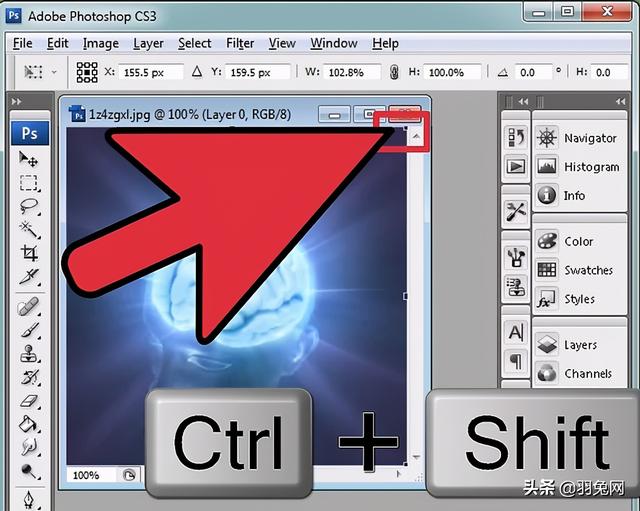Click the H height field 100.0%
The width and height of the screenshot is (640, 511).
click(452, 73)
